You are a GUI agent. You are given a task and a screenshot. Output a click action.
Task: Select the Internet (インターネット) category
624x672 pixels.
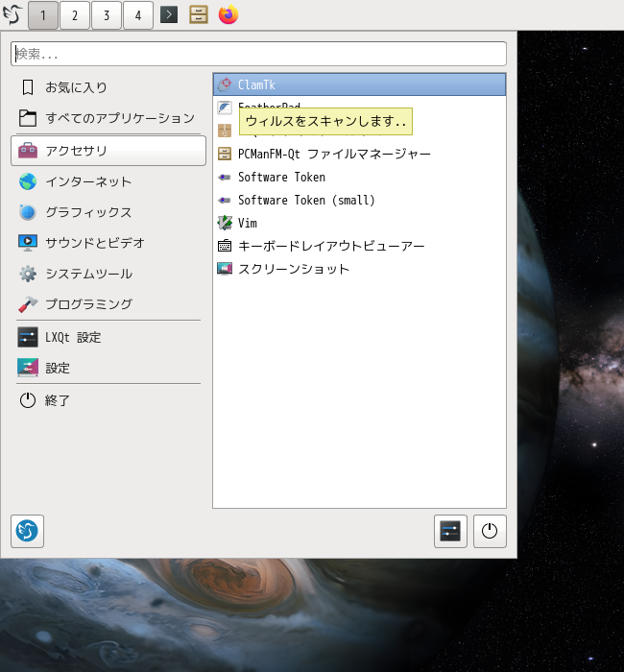(x=88, y=181)
